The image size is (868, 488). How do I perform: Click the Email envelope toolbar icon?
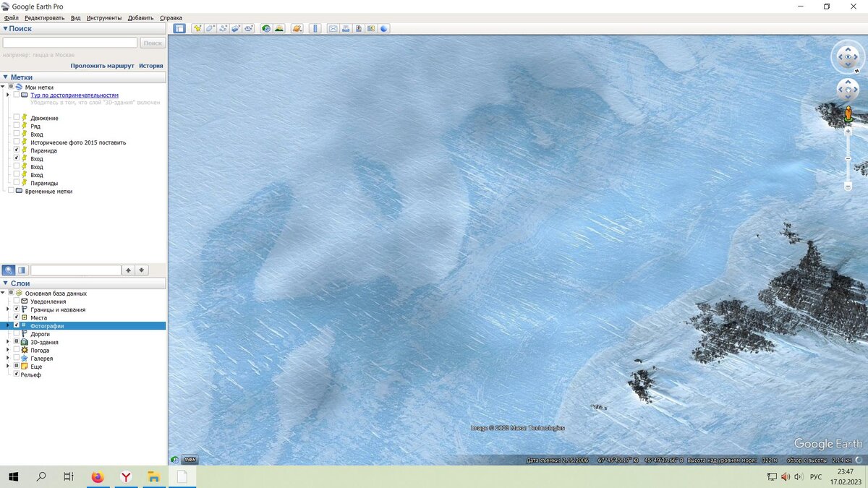(333, 28)
